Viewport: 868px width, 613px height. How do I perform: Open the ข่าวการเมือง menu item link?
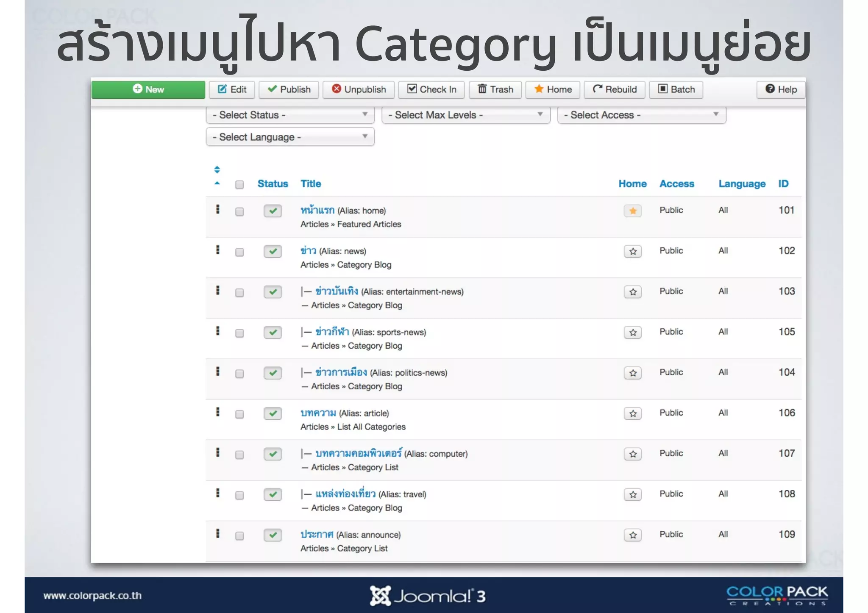341,372
